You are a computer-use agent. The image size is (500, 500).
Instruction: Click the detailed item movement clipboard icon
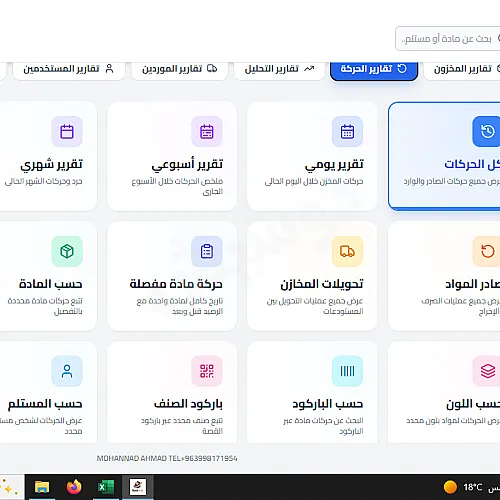[207, 251]
